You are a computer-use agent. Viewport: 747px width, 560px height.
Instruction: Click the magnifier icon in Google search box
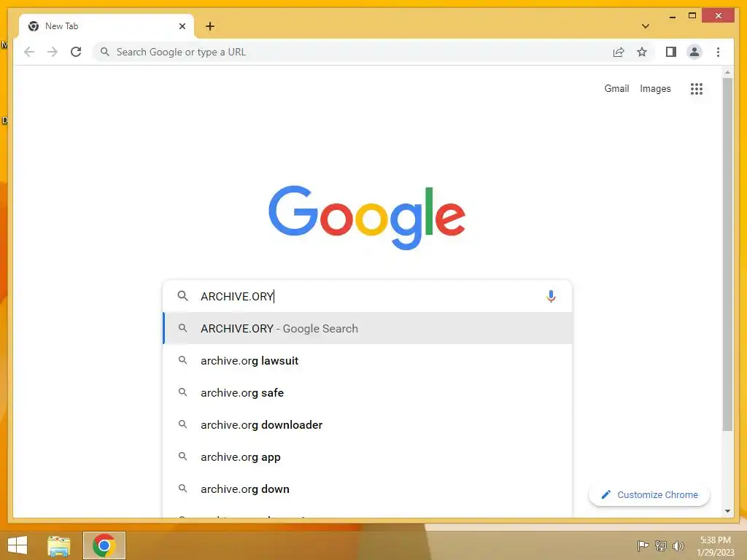tap(182, 296)
